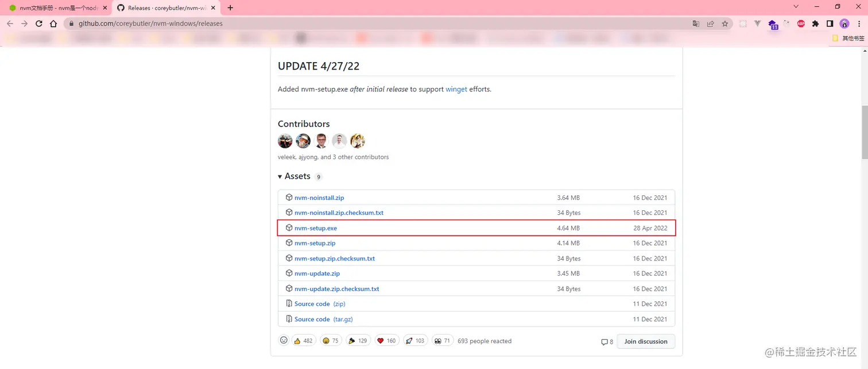Go back using the browser back arrow
868x369 pixels.
coord(10,24)
